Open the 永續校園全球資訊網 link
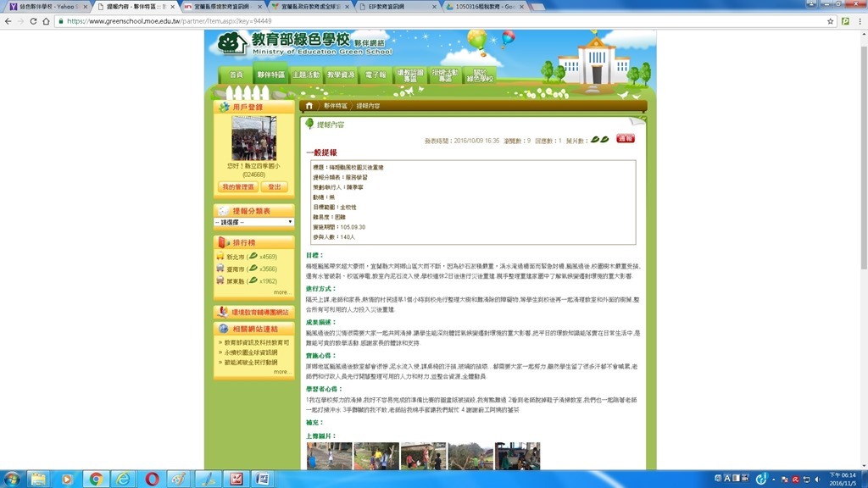 coord(250,352)
